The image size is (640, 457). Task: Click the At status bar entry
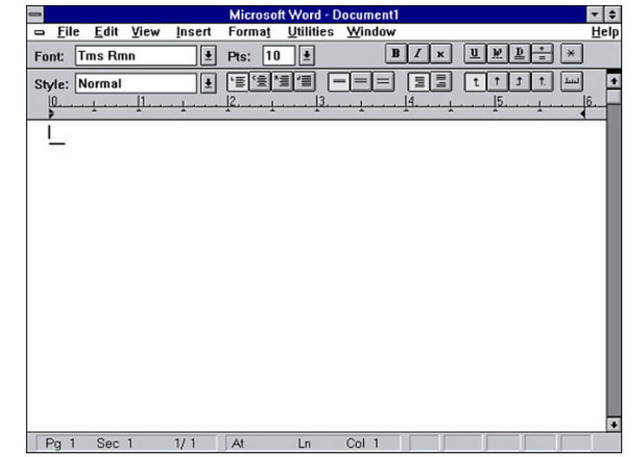click(238, 443)
